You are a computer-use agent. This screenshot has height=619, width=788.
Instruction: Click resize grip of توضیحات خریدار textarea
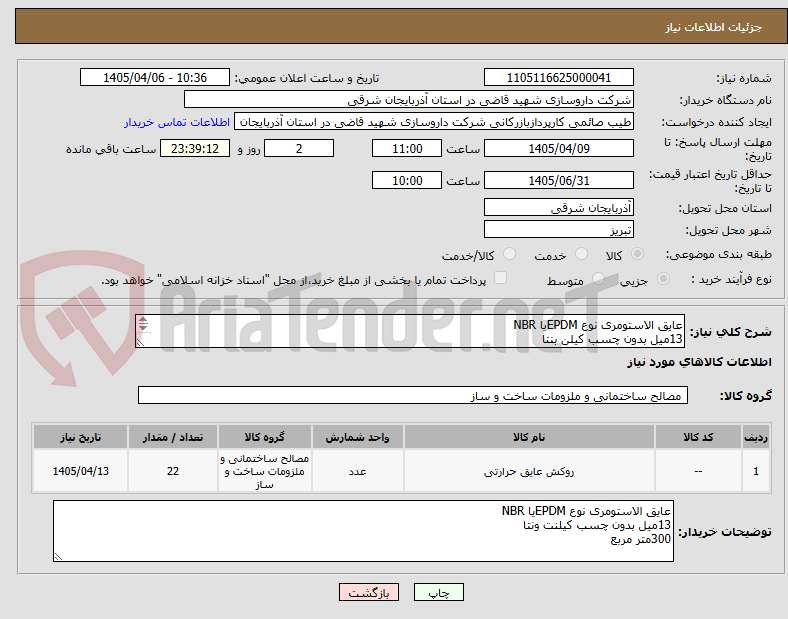point(58,556)
